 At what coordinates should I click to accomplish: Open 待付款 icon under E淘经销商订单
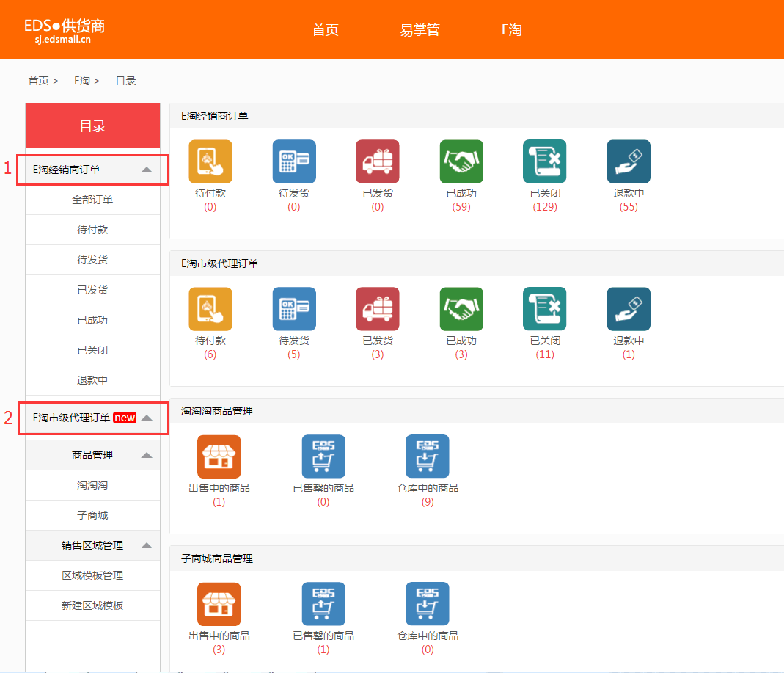click(x=210, y=161)
